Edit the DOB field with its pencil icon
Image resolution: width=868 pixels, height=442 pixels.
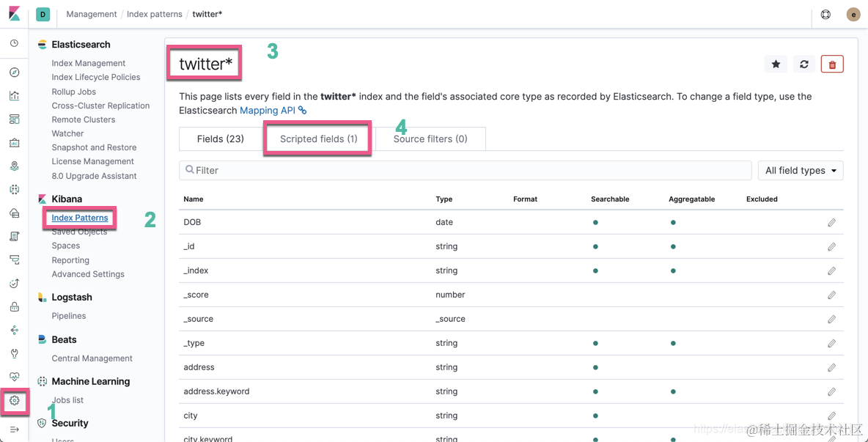tap(831, 222)
